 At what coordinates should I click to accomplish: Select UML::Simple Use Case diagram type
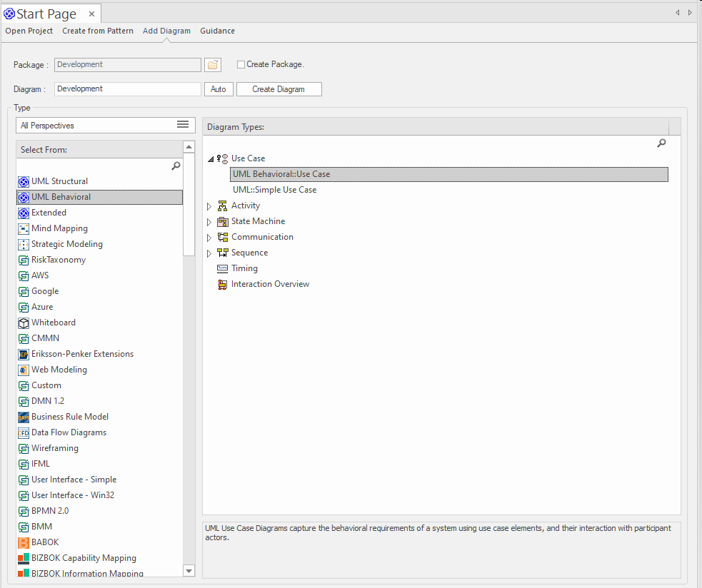pos(274,190)
